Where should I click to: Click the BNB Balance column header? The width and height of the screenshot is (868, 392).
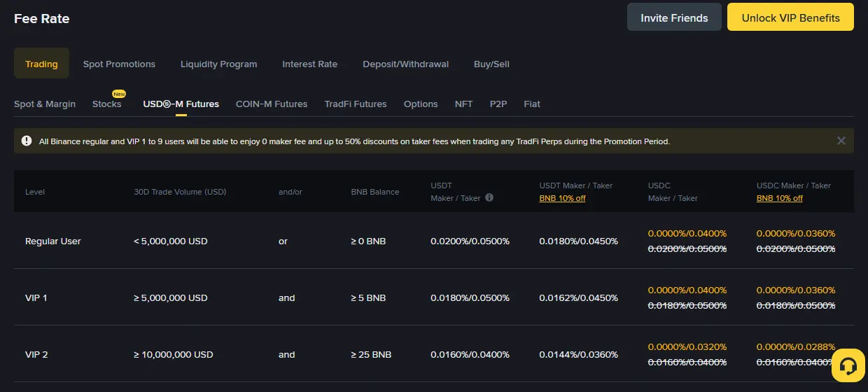click(x=375, y=192)
